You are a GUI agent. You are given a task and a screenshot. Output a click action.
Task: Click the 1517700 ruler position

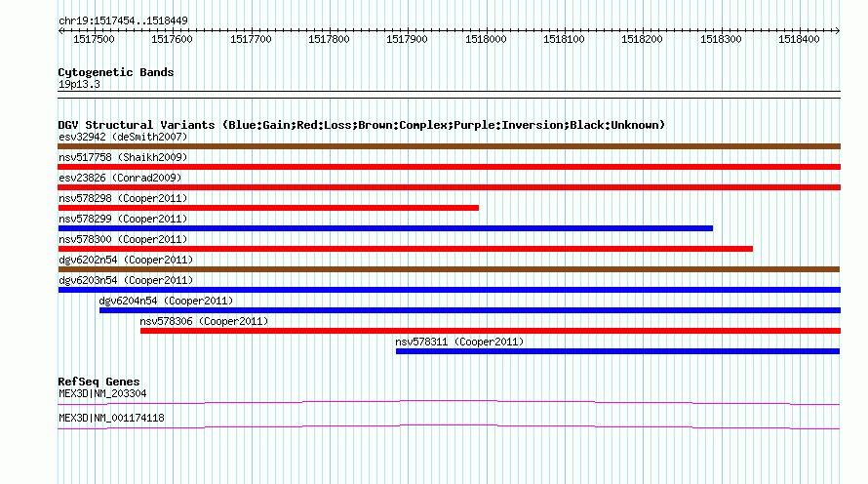[x=251, y=39]
